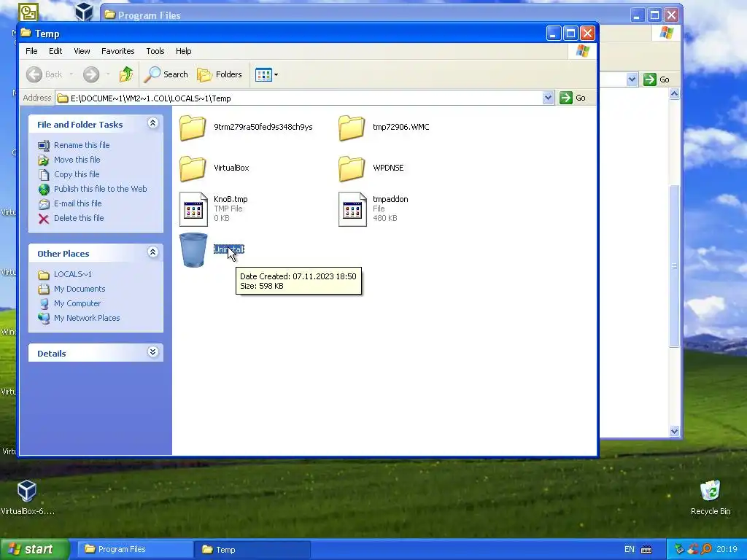Screen dimensions: 747x560
Task: Click the Go button in Temp window
Action: (x=573, y=98)
